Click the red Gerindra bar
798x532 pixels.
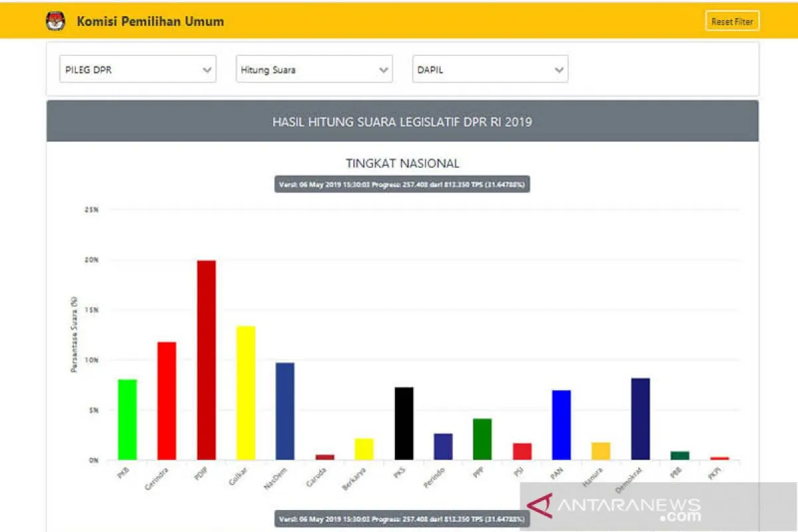click(166, 400)
